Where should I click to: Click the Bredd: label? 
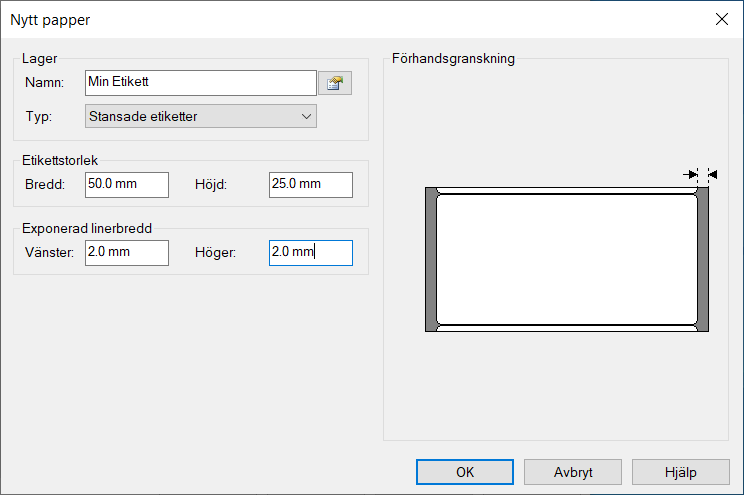coord(45,184)
